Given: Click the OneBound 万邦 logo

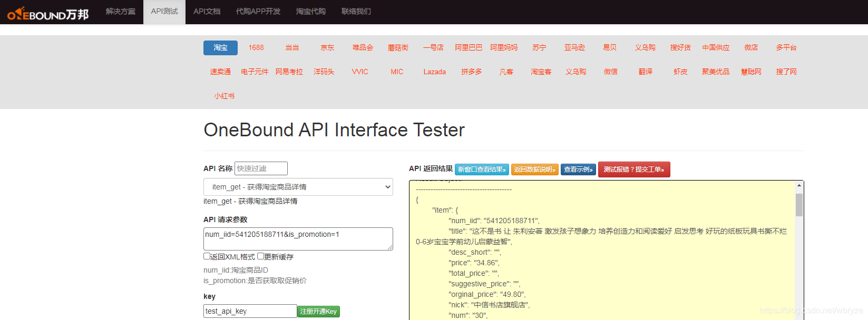Looking at the screenshot, I should (48, 13).
